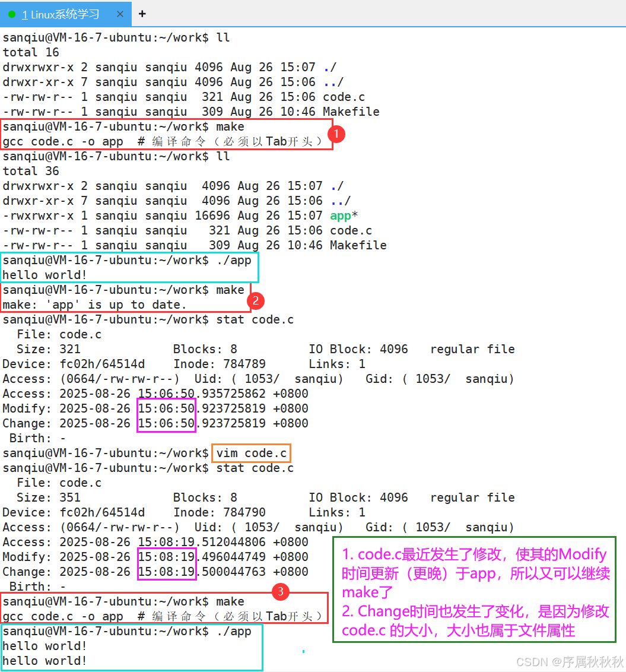Click the 'total 36' line
The width and height of the screenshot is (626, 672).
31,171
